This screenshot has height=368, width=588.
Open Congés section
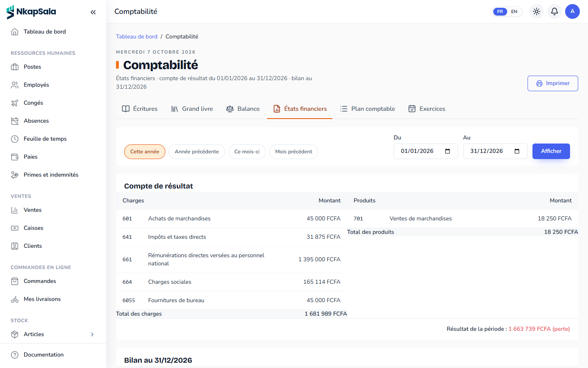(x=53, y=103)
